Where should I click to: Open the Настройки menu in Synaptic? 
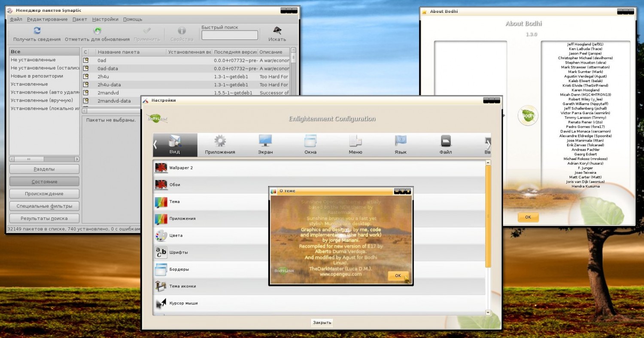[x=105, y=19]
